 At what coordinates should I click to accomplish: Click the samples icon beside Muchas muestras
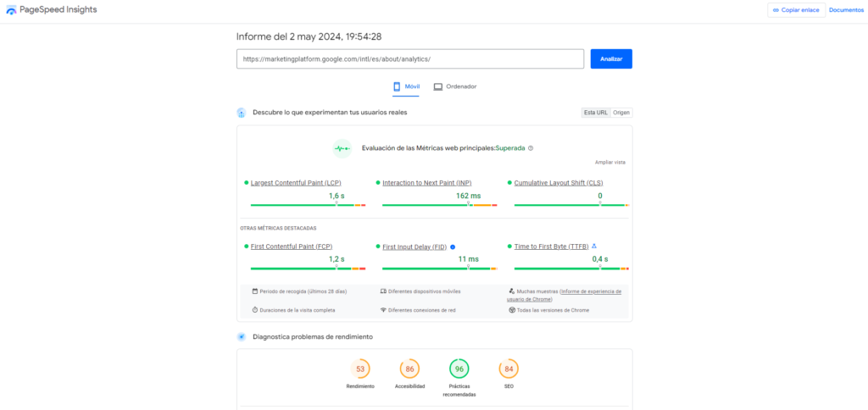tap(512, 291)
